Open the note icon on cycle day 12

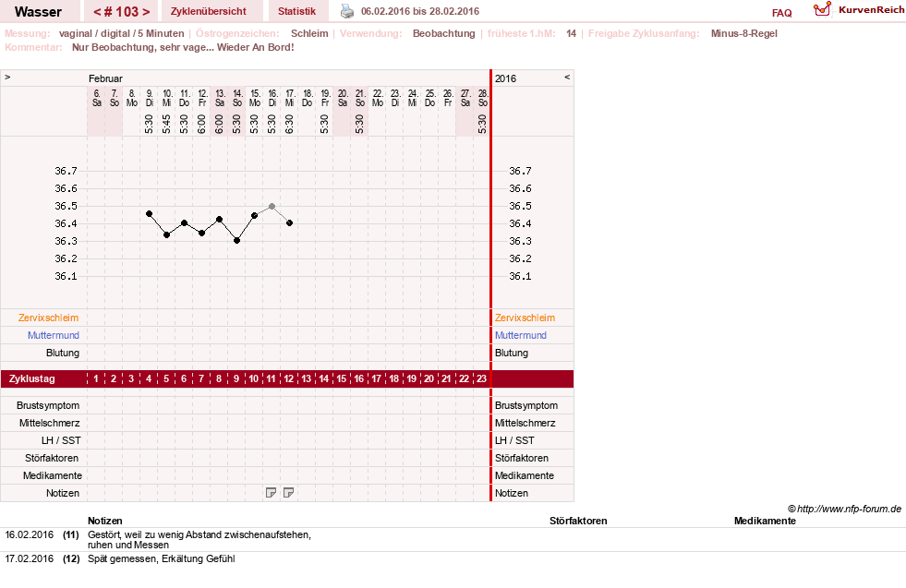point(288,493)
